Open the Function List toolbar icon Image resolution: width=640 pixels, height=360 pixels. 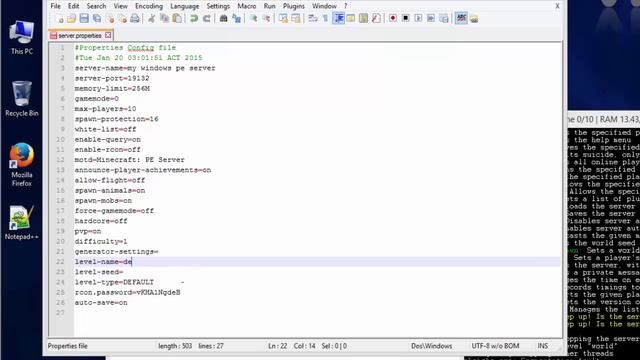pos(376,18)
